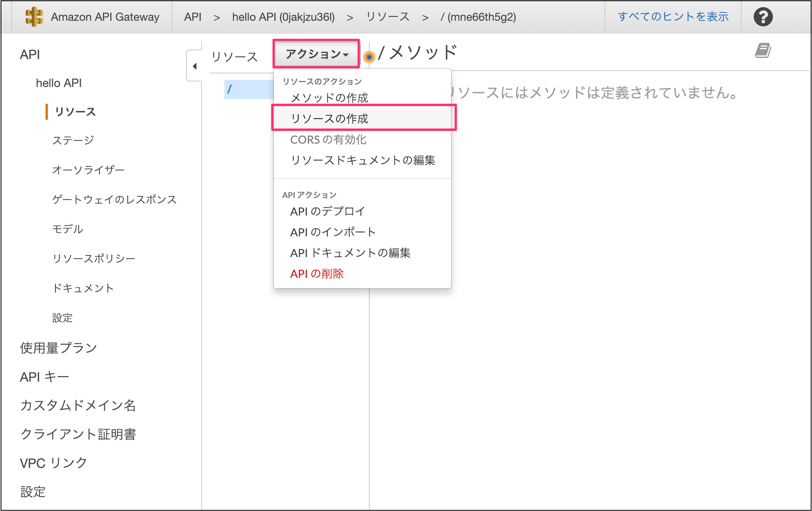Screen dimensions: 812x511
Task: Open ドキュメント in the sidebar
Action: (x=83, y=288)
